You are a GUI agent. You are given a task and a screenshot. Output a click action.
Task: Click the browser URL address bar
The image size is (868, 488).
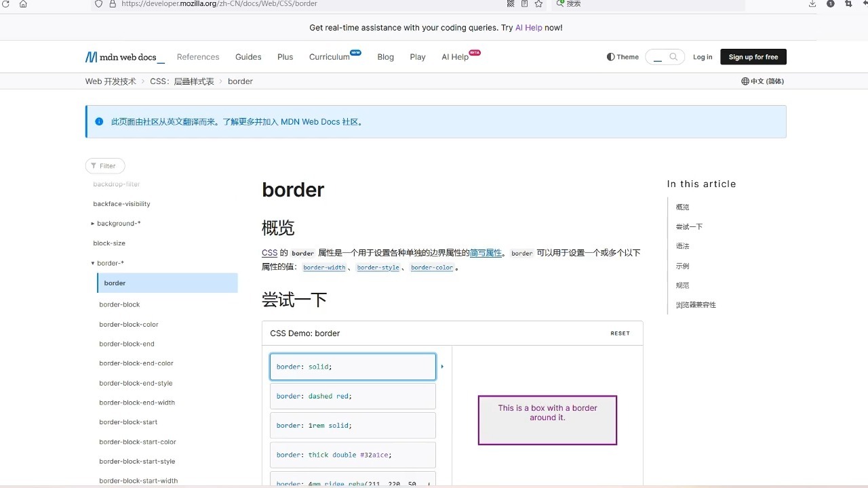(x=298, y=4)
